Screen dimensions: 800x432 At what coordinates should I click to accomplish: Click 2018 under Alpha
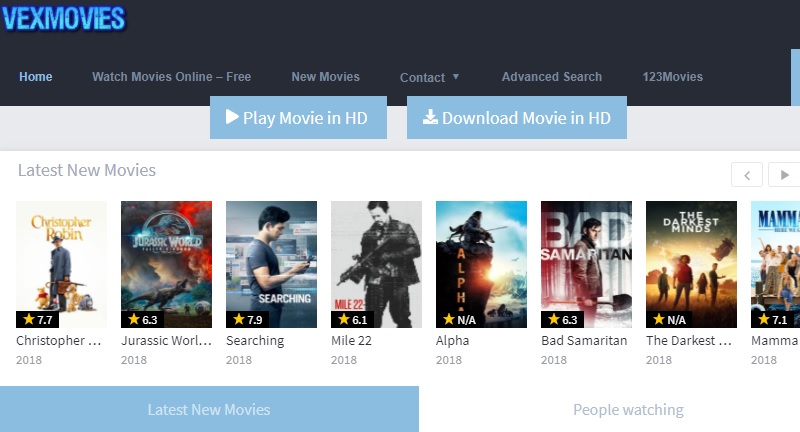click(449, 360)
